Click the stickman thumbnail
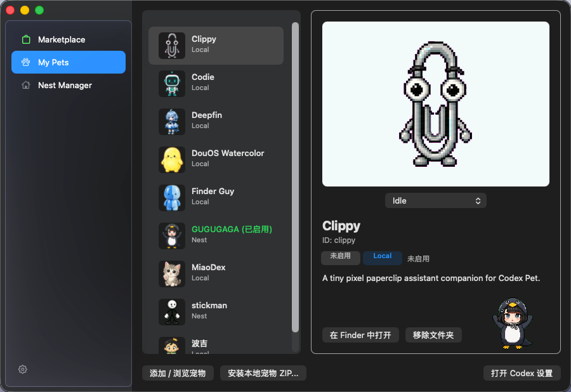Screen dimensions: 571x392 point(172,312)
